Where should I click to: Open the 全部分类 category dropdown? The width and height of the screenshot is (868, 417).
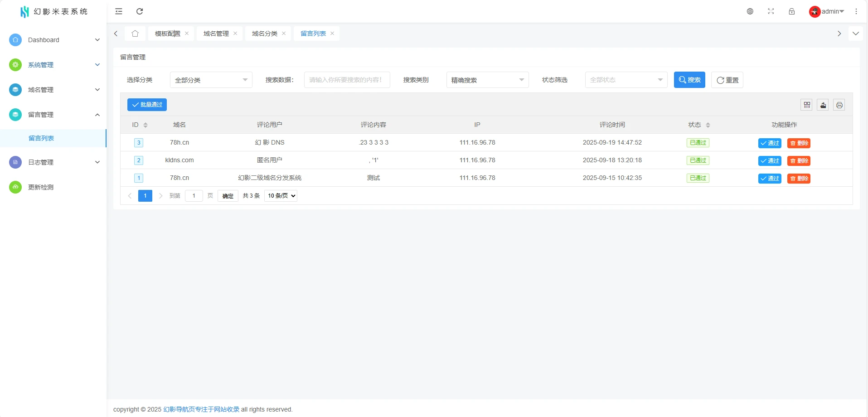[x=211, y=80]
